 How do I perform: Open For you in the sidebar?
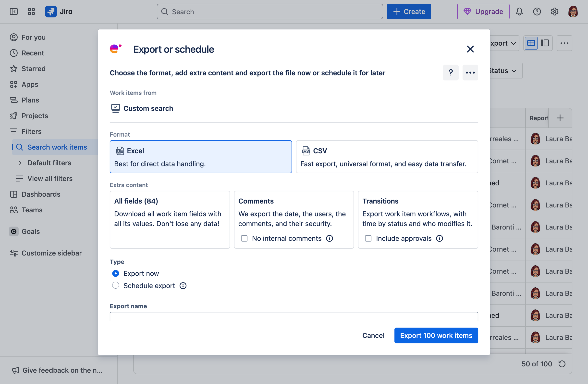33,37
